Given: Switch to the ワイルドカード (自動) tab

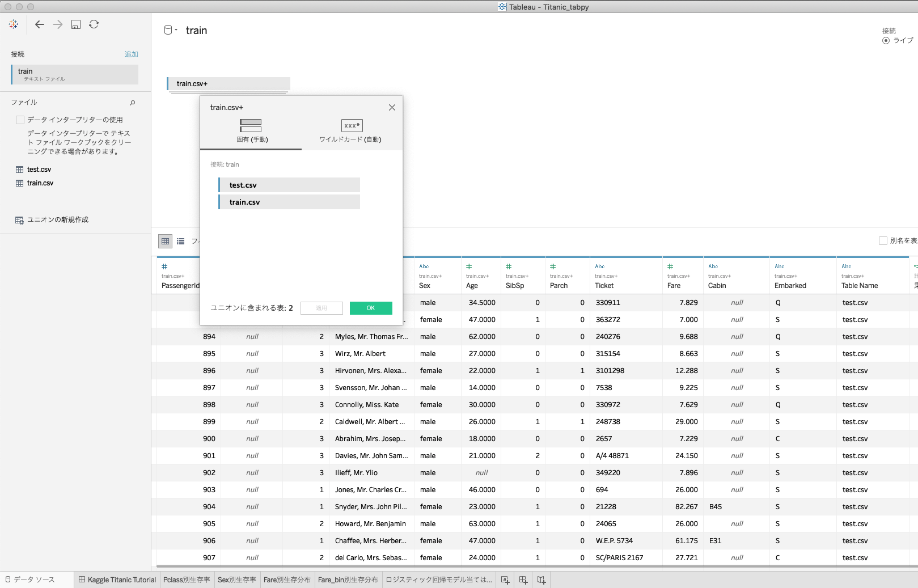Looking at the screenshot, I should click(352, 130).
